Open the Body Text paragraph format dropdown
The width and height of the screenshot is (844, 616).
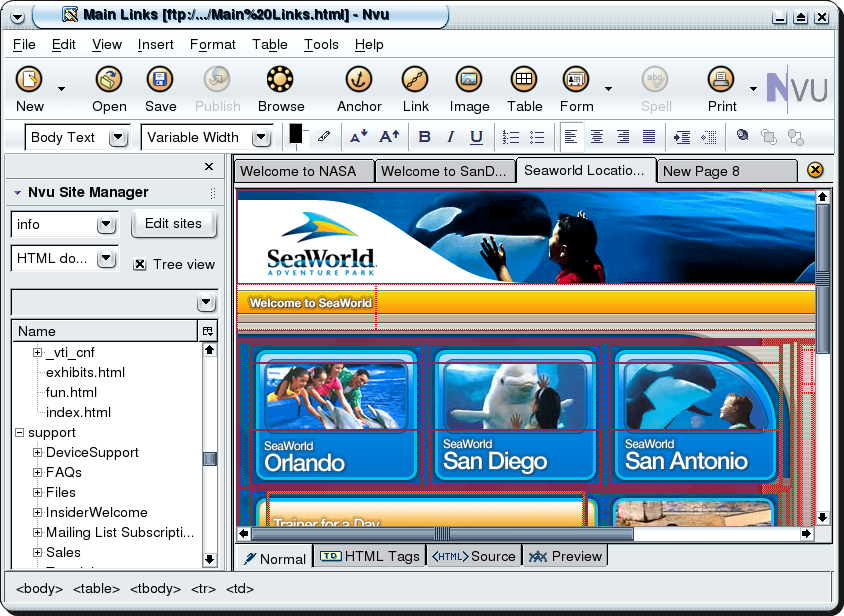coord(118,137)
